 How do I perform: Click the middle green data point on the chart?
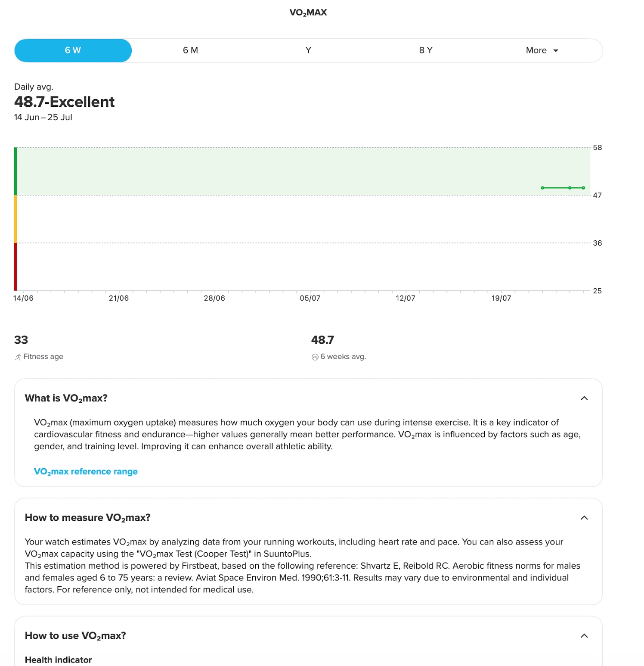[x=570, y=188]
